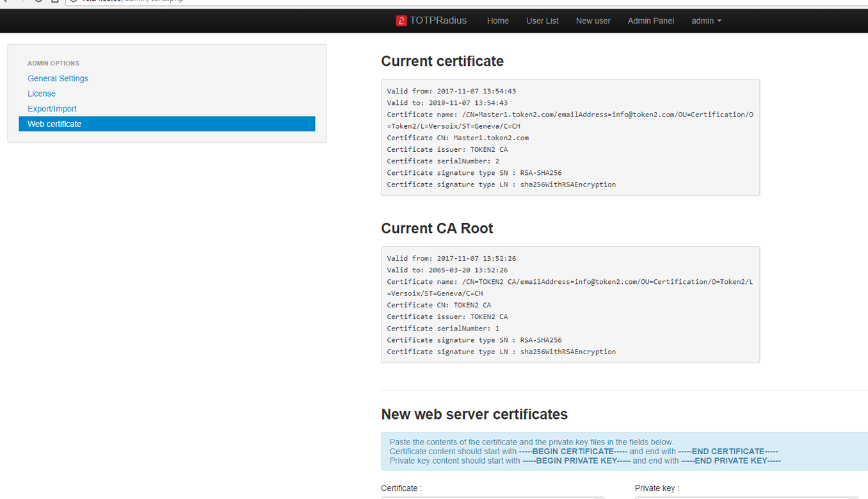Screen dimensions: 868x499
Task: Open the Admin Panel menu item
Action: click(651, 20)
